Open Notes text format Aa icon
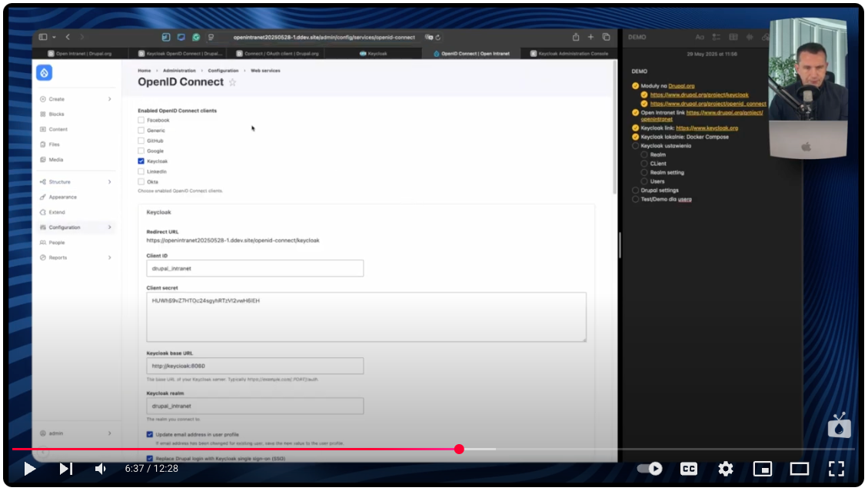 click(700, 37)
